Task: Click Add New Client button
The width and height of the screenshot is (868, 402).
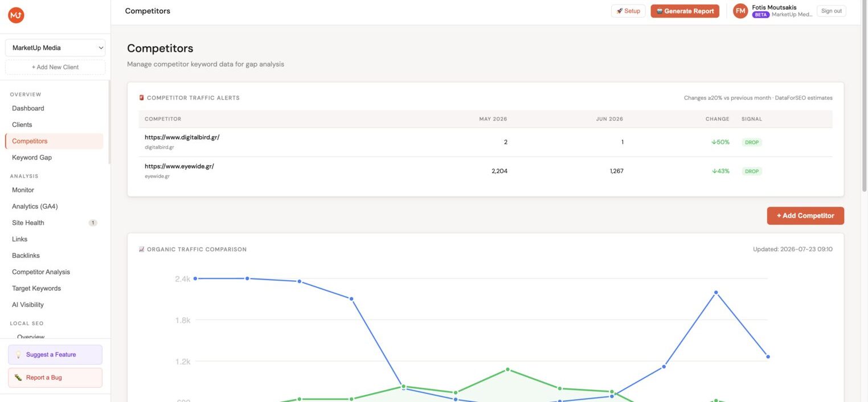Action: 55,67
